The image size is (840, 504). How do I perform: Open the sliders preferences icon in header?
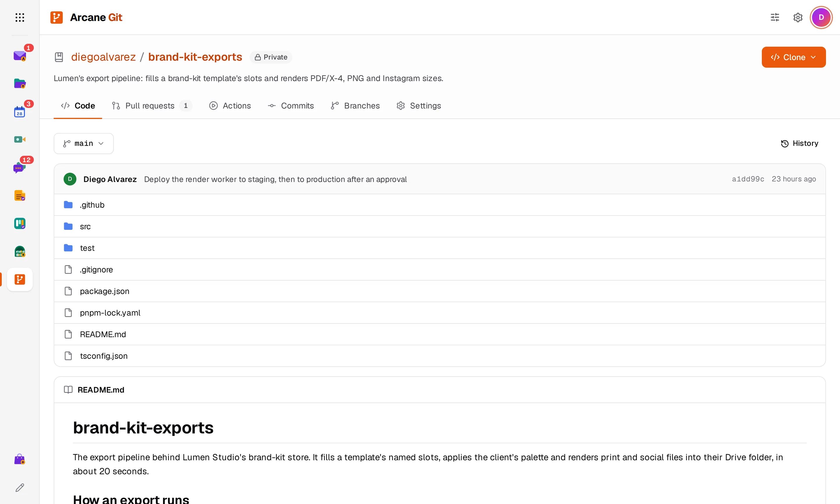[775, 17]
